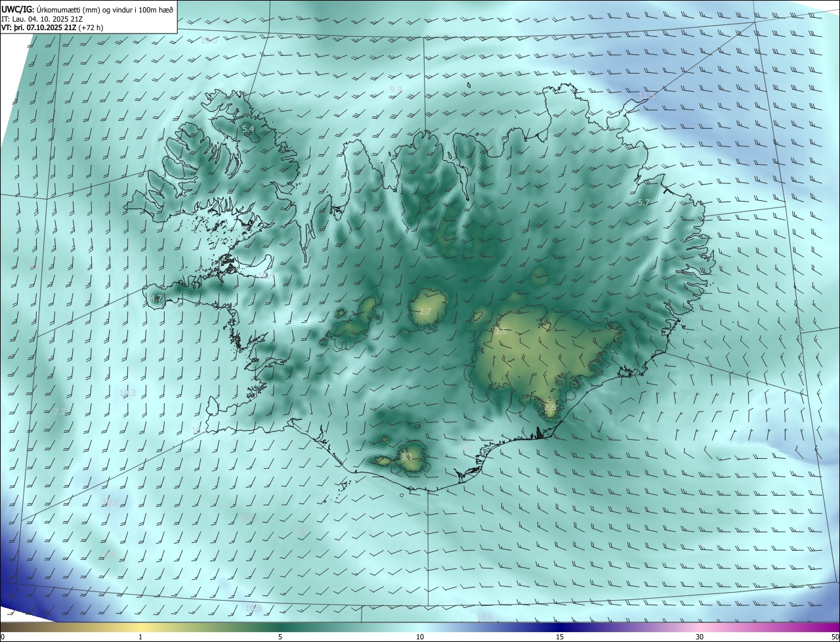Click the pink colour bar segment above tick 30
This screenshot has height=642, width=840.
(x=700, y=627)
